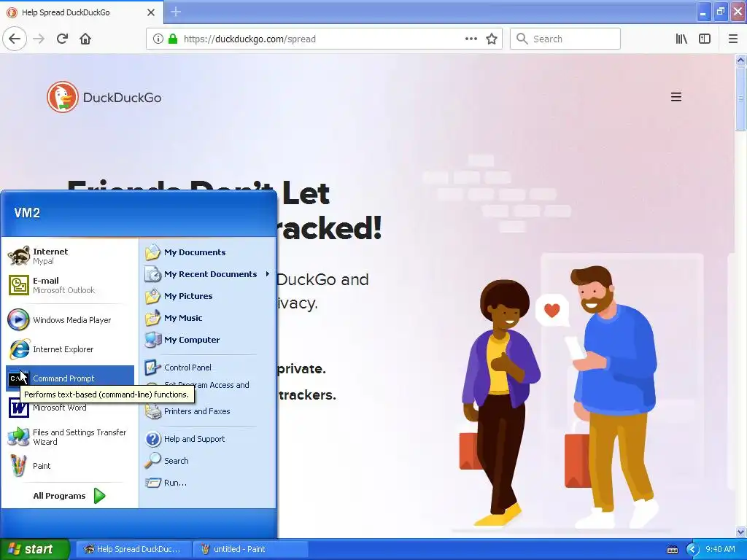Image resolution: width=747 pixels, height=560 pixels.
Task: Click the Start button
Action: pos(34,549)
